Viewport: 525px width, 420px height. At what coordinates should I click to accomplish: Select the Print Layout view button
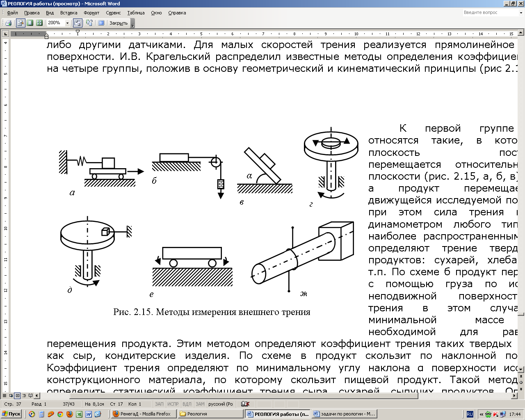tap(17, 396)
